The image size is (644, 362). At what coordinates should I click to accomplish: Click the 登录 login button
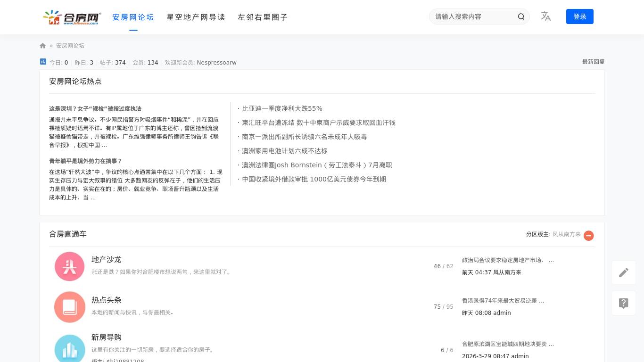579,16
